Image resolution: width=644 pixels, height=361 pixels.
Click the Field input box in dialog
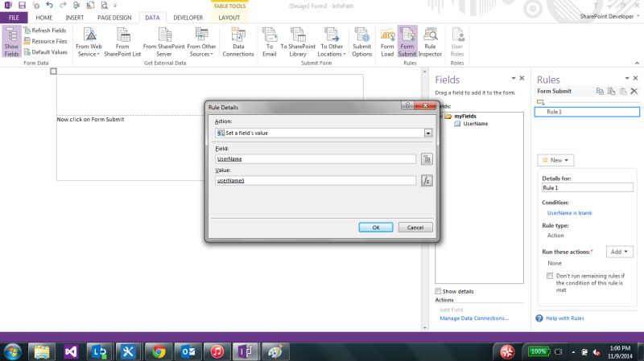pyautogui.click(x=316, y=158)
